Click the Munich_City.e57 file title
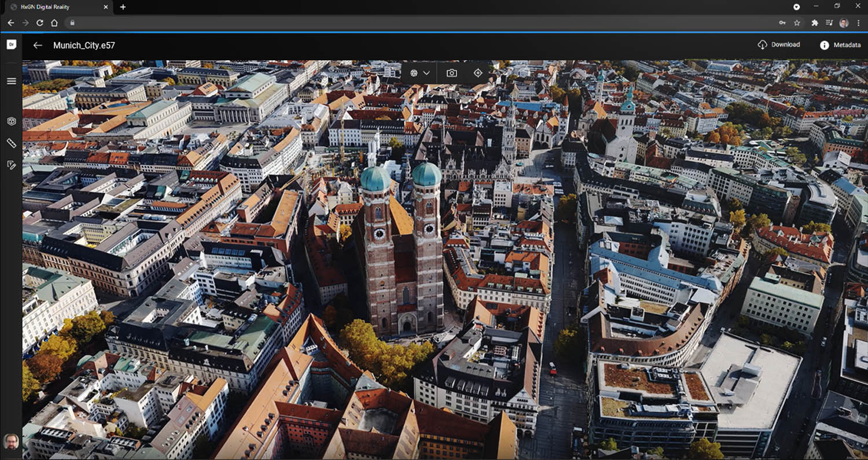868x460 pixels. pyautogui.click(x=84, y=45)
